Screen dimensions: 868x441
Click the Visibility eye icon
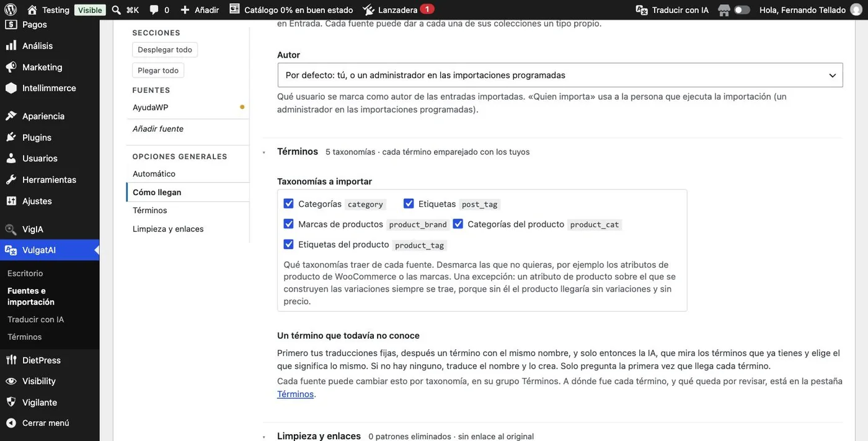coord(11,382)
